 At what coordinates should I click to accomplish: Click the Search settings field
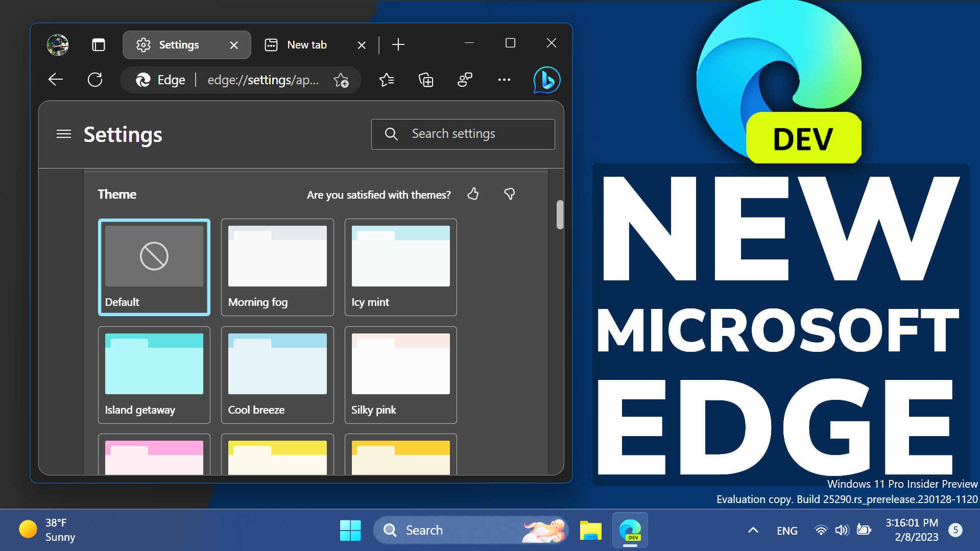coord(462,134)
